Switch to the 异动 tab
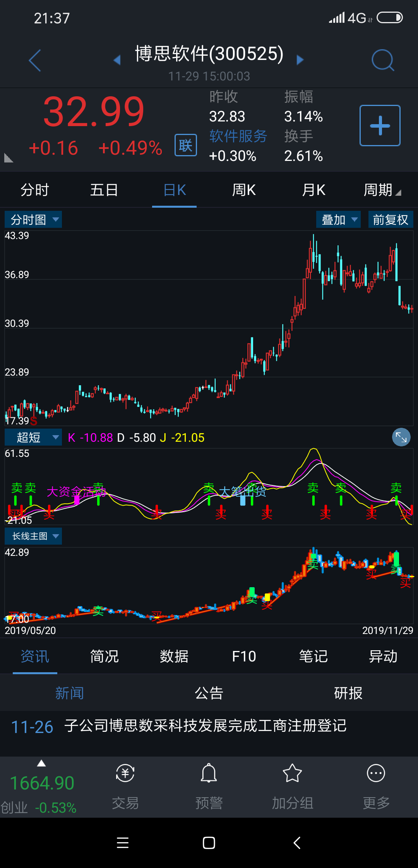This screenshot has height=868, width=418. (x=383, y=656)
